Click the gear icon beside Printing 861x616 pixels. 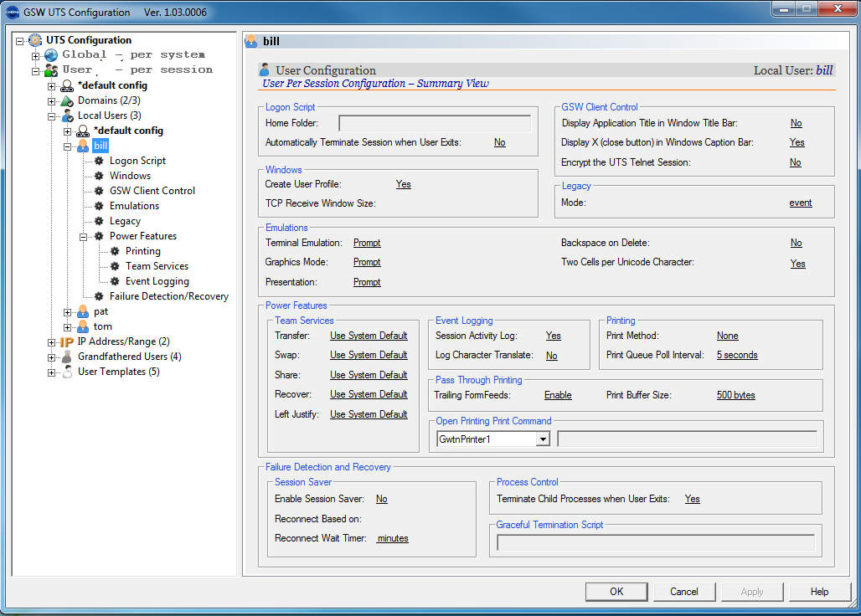115,251
